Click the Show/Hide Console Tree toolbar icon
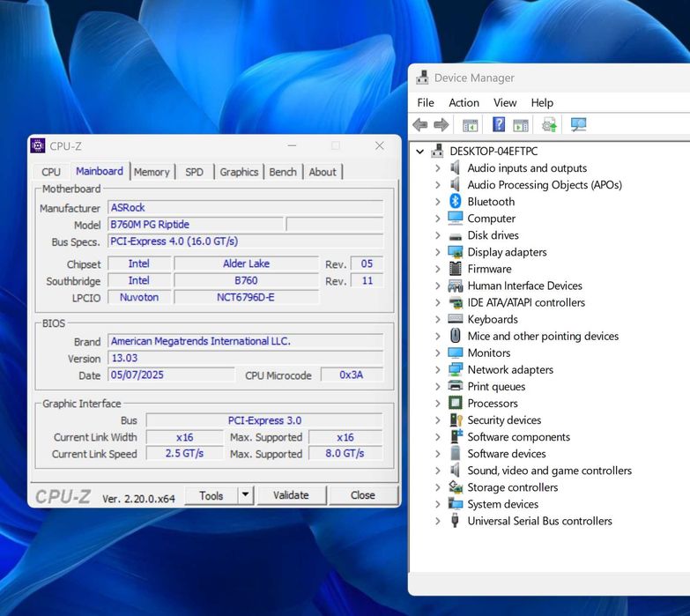The image size is (690, 616). (470, 125)
